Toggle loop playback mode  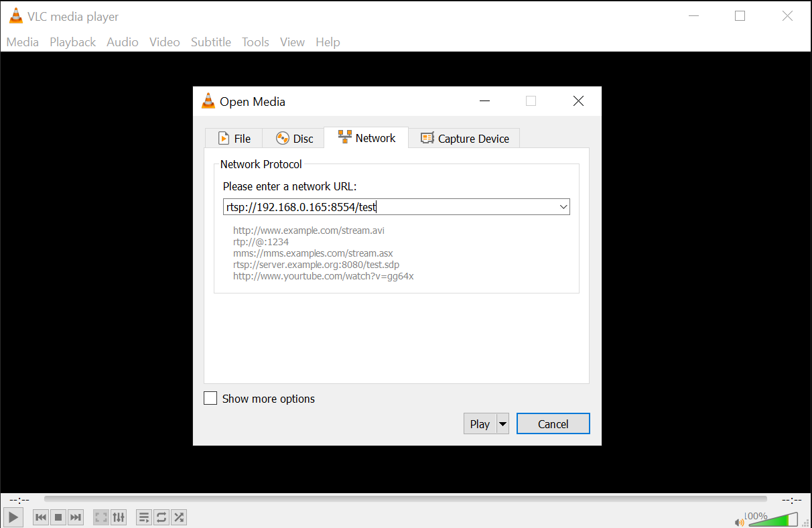(161, 517)
